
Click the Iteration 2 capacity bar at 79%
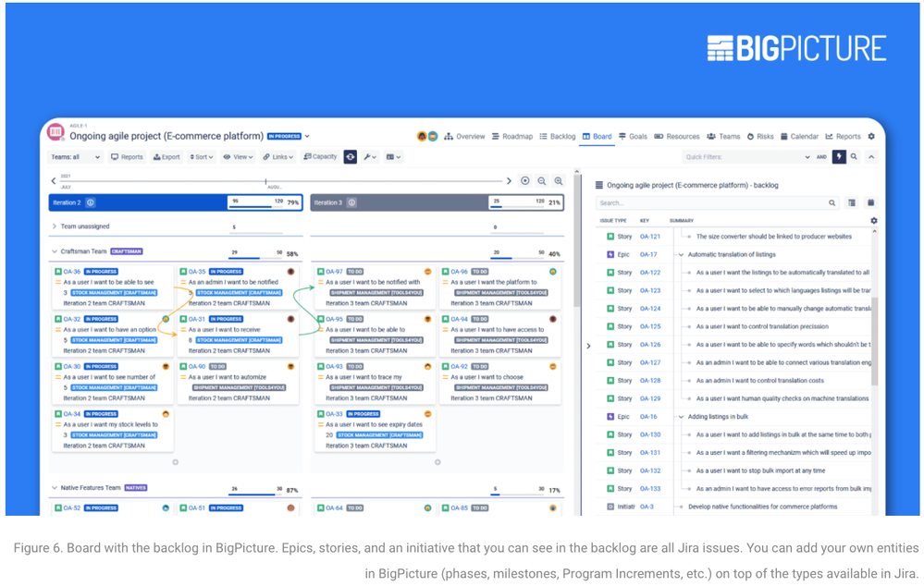(265, 202)
